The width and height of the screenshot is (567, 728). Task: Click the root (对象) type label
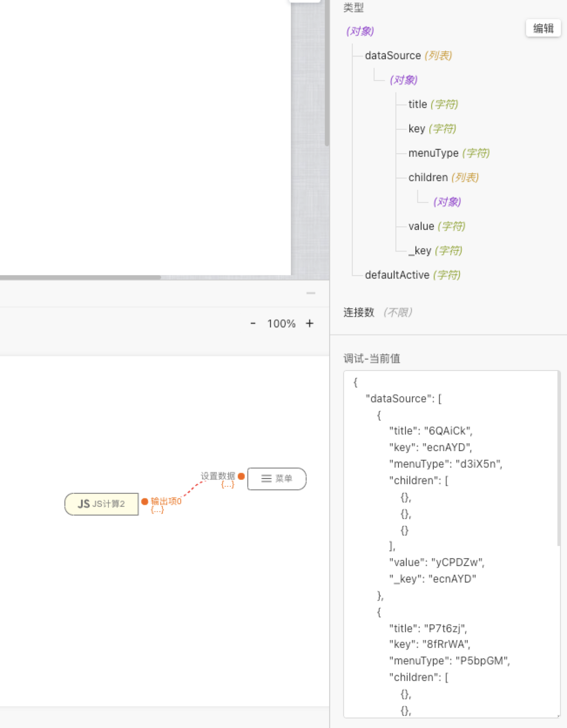pos(360,31)
